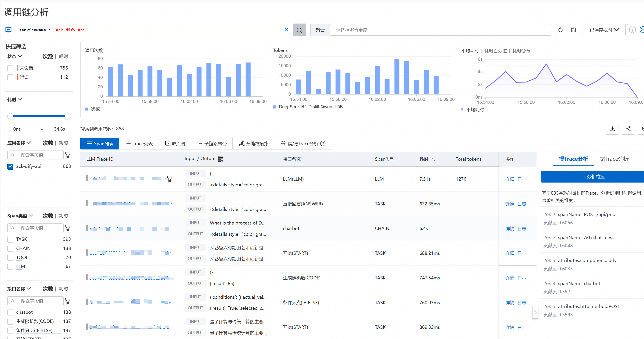Filter the Span类型 field with funnel icon
This screenshot has height=339, width=644.
click(68, 228)
